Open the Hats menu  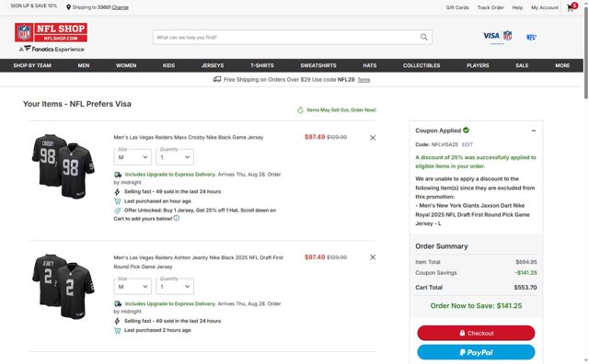[370, 65]
